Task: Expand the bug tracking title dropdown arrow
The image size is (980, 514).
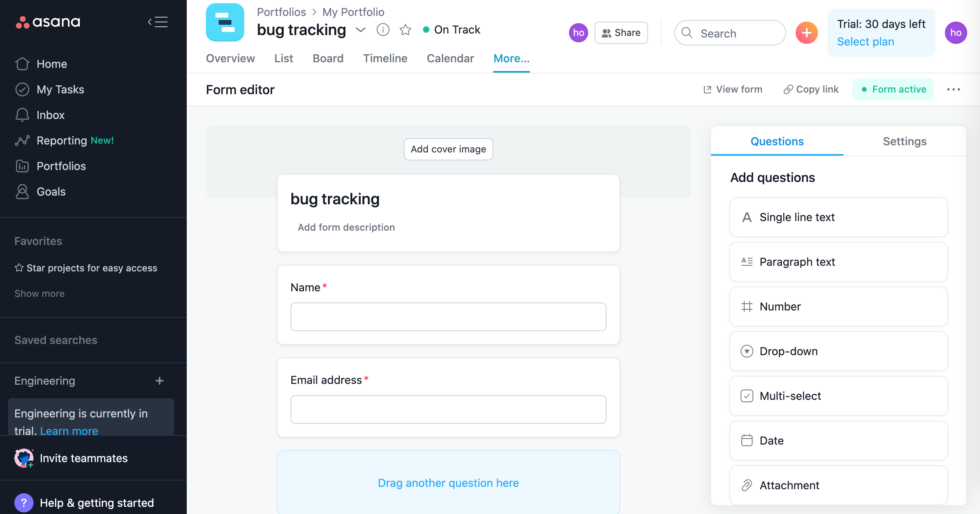Action: point(360,30)
